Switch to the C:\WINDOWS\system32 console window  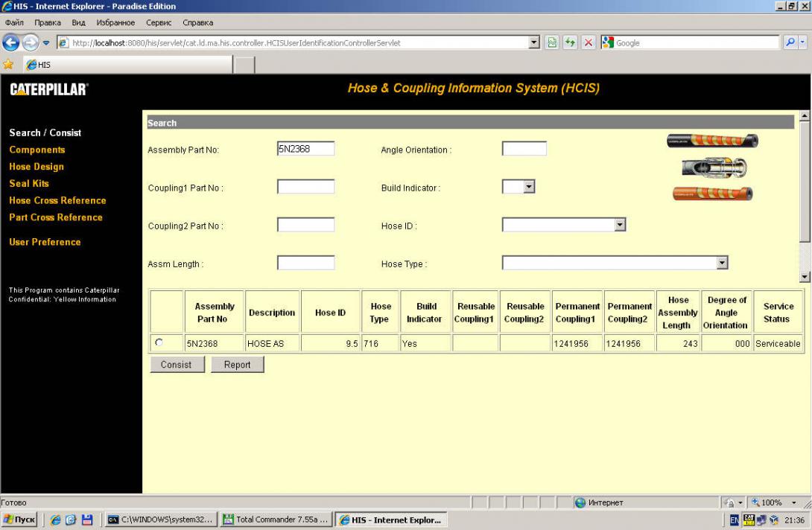(x=161, y=520)
